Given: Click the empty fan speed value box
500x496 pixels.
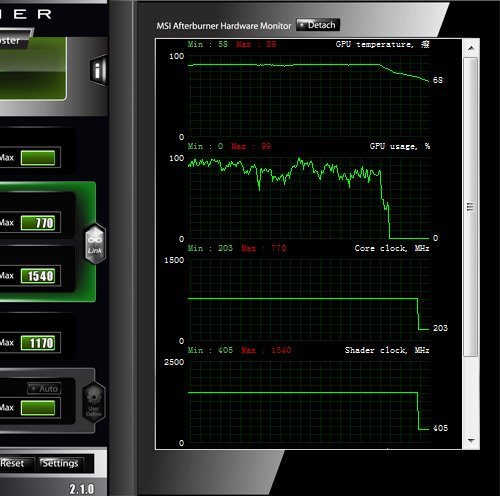Looking at the screenshot, I should pos(38,408).
